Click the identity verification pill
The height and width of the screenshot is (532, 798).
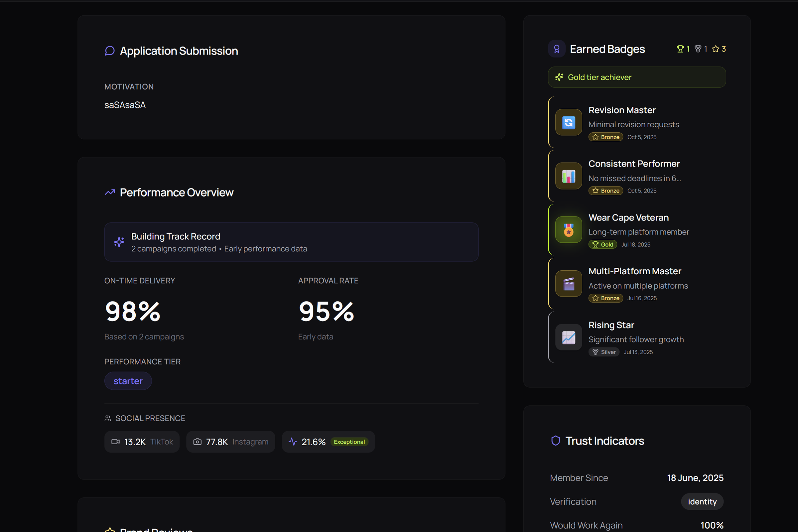tap(702, 501)
